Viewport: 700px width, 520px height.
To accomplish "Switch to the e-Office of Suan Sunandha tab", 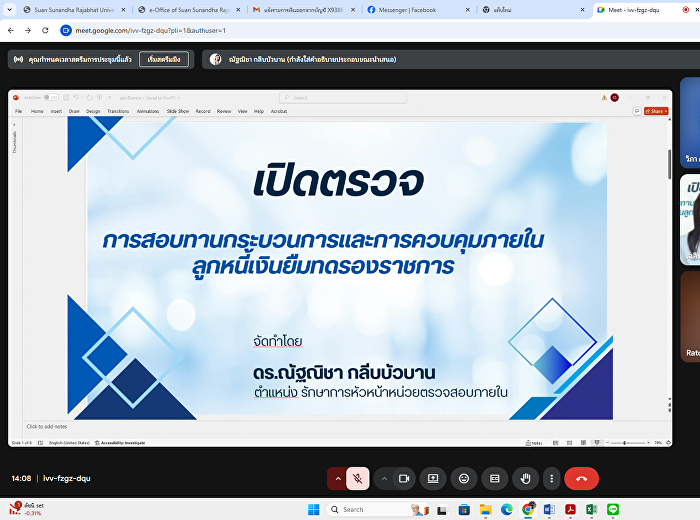I will coord(190,9).
